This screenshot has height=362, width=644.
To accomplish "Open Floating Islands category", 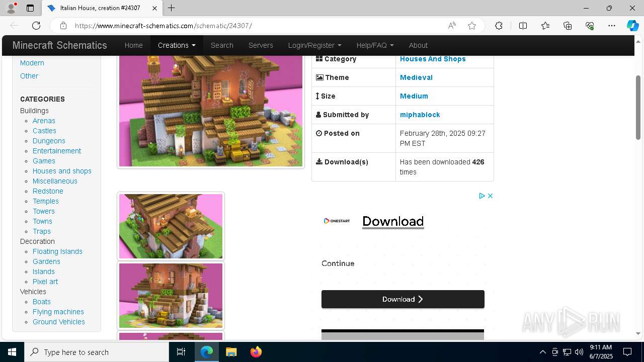I will [x=57, y=251].
